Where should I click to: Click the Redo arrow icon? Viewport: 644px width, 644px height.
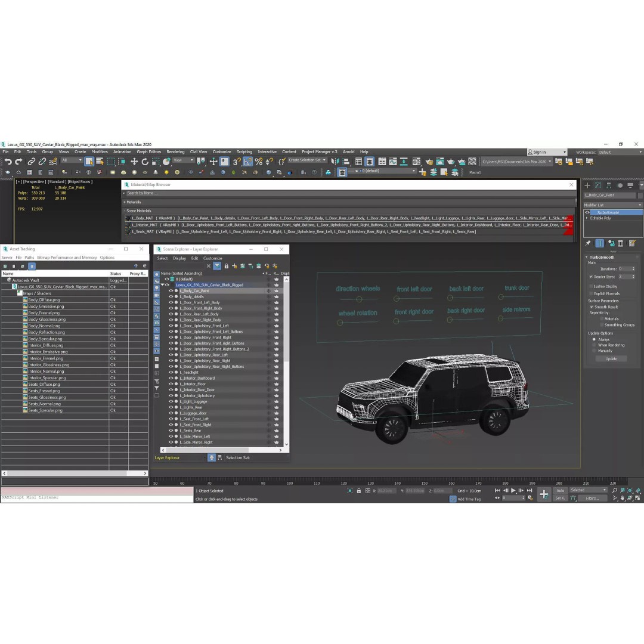pyautogui.click(x=19, y=162)
